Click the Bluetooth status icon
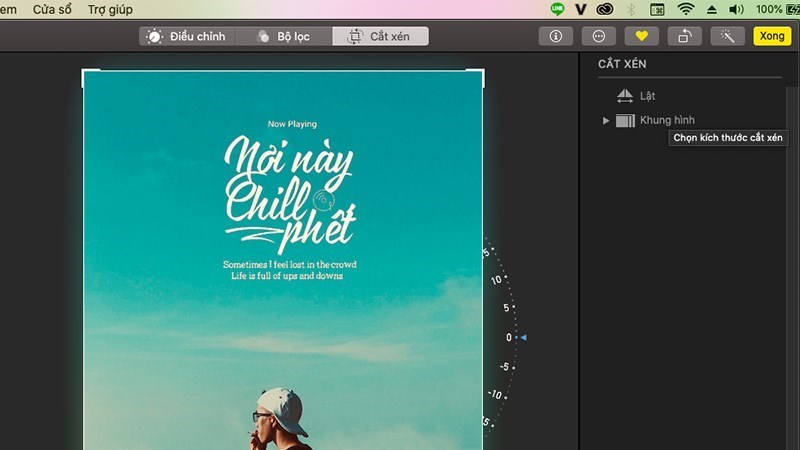800x450 pixels. tap(631, 9)
